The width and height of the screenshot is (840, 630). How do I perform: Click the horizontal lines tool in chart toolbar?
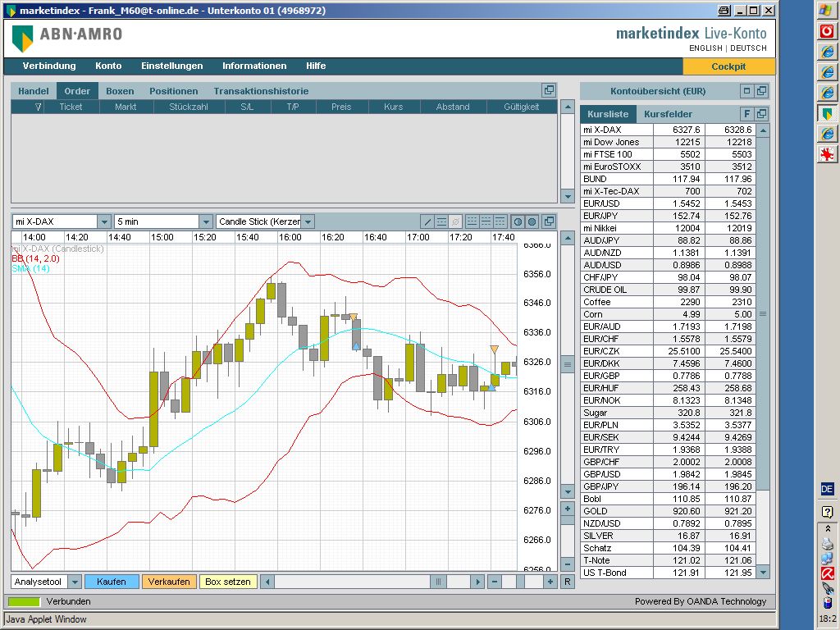click(x=441, y=221)
